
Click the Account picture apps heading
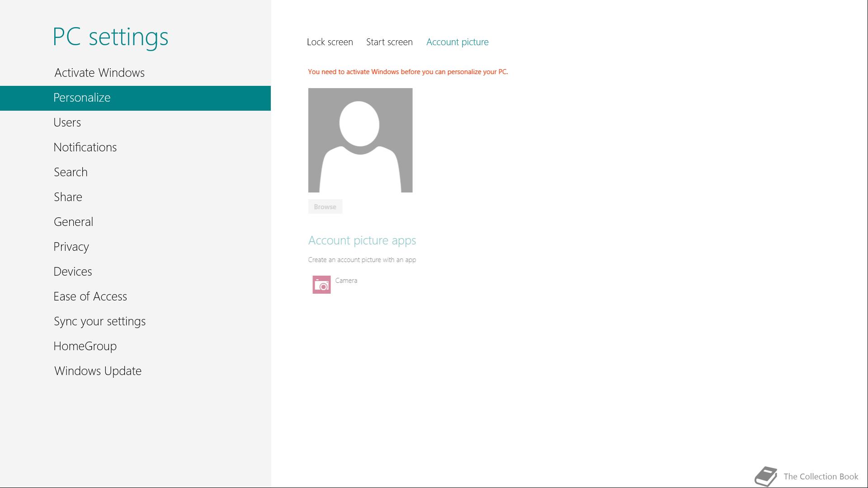click(362, 241)
